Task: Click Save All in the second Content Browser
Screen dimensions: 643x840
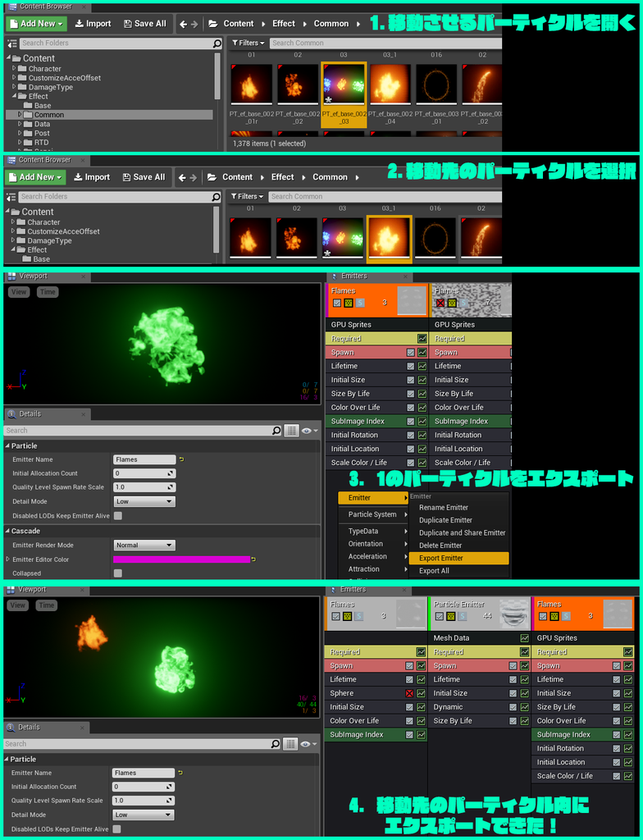Action: [x=143, y=177]
